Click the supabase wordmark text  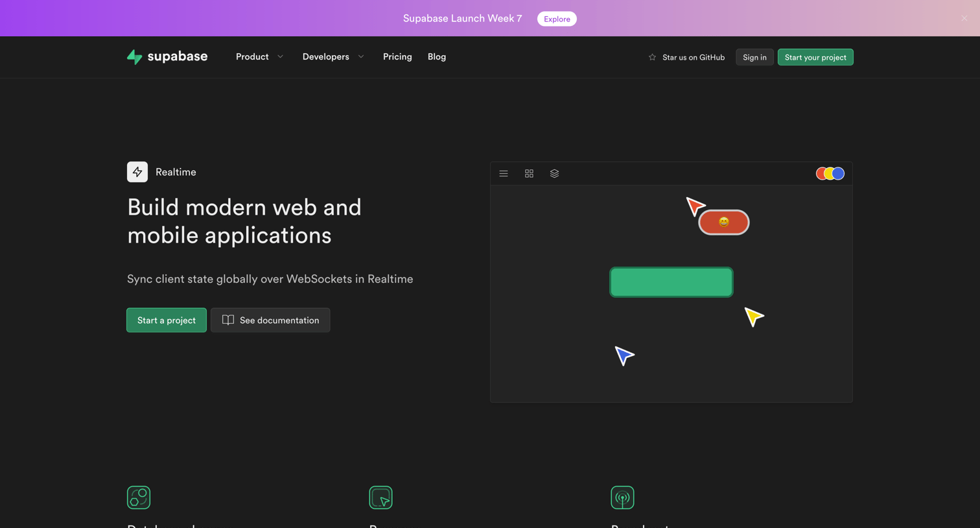(x=178, y=56)
